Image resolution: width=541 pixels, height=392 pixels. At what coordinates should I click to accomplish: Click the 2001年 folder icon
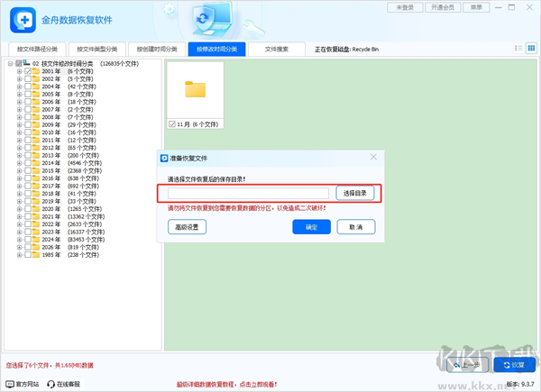point(36,71)
